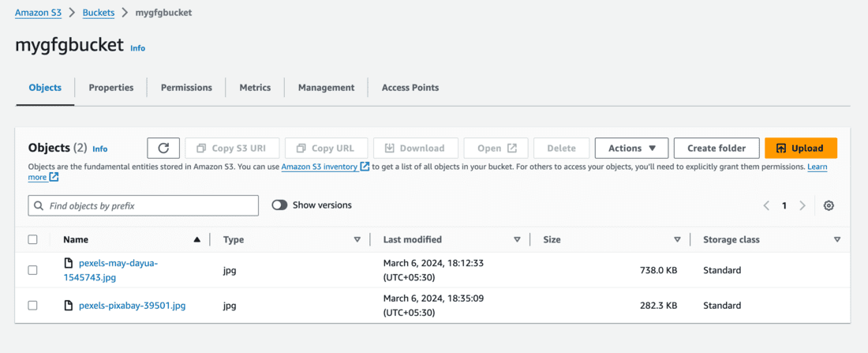Open table preferences gear icon
This screenshot has width=868, height=353.
click(x=829, y=205)
